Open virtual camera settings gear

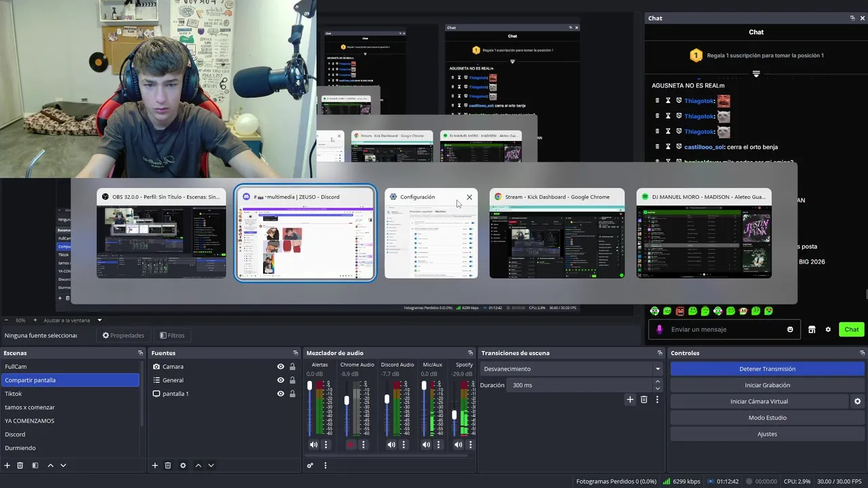pos(857,401)
